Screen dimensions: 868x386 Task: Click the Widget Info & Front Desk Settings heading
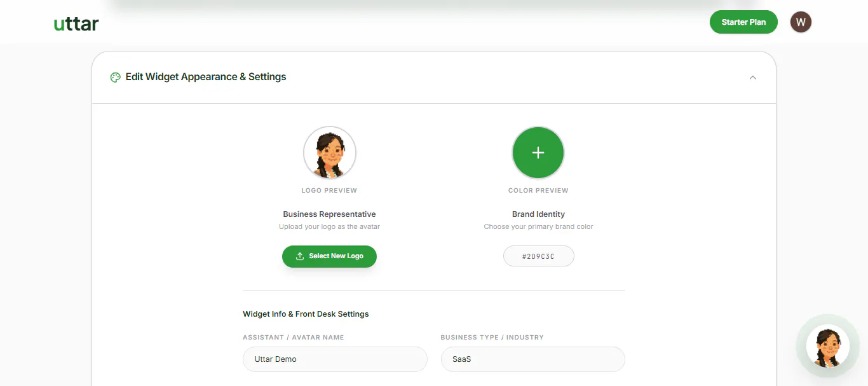coord(306,314)
